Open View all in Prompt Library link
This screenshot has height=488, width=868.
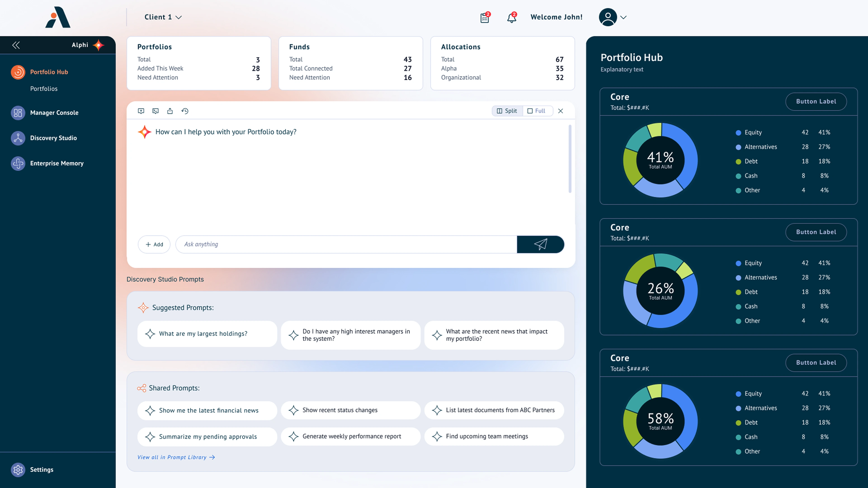pos(176,457)
